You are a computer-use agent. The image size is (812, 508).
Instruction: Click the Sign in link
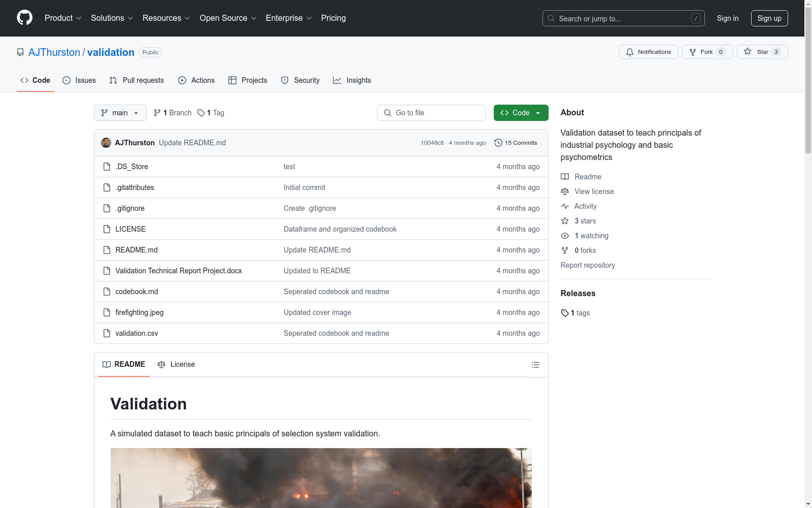728,18
